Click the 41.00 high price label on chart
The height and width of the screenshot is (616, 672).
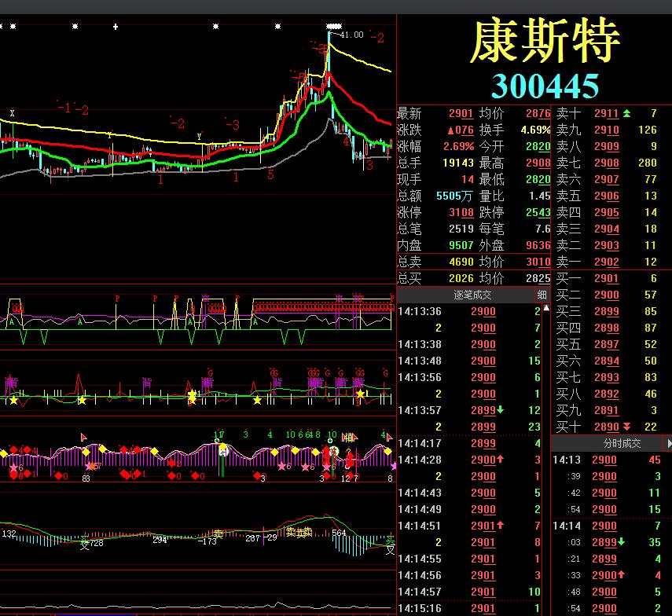[351, 35]
